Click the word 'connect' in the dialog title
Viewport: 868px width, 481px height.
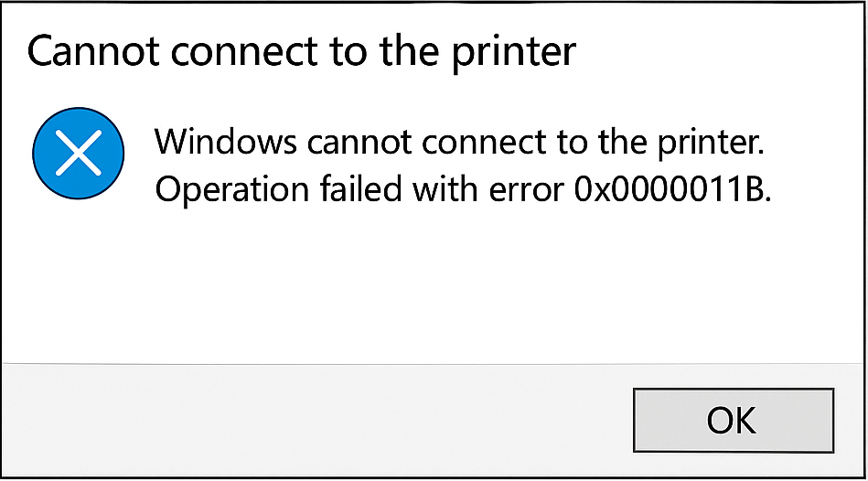click(245, 53)
